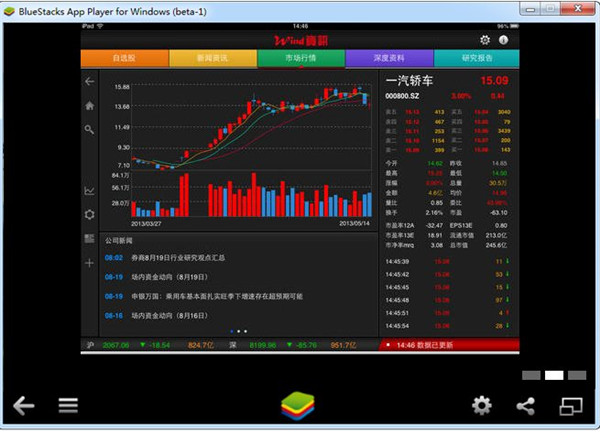Click the 15.88 price axis label
The height and width of the screenshot is (432, 600).
tap(122, 87)
